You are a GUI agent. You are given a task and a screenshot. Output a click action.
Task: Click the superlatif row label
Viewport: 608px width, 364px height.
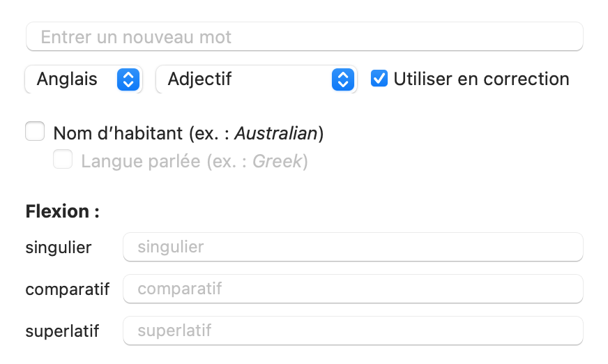[62, 331]
